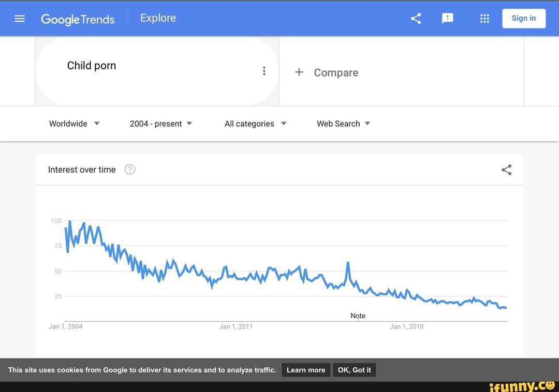Click the plus icon to add comparison
The width and height of the screenshot is (559, 392).
click(x=299, y=72)
